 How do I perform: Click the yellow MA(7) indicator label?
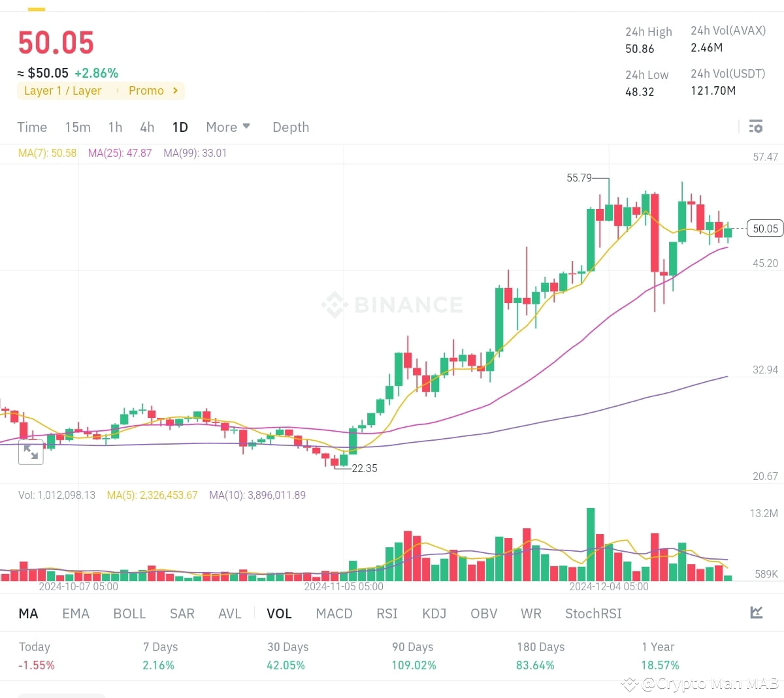pyautogui.click(x=46, y=153)
